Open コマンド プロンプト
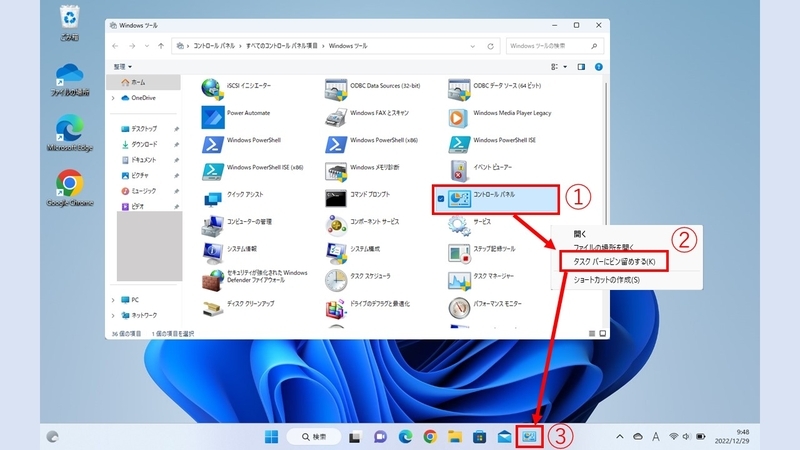This screenshot has height=450, width=800. point(357,197)
